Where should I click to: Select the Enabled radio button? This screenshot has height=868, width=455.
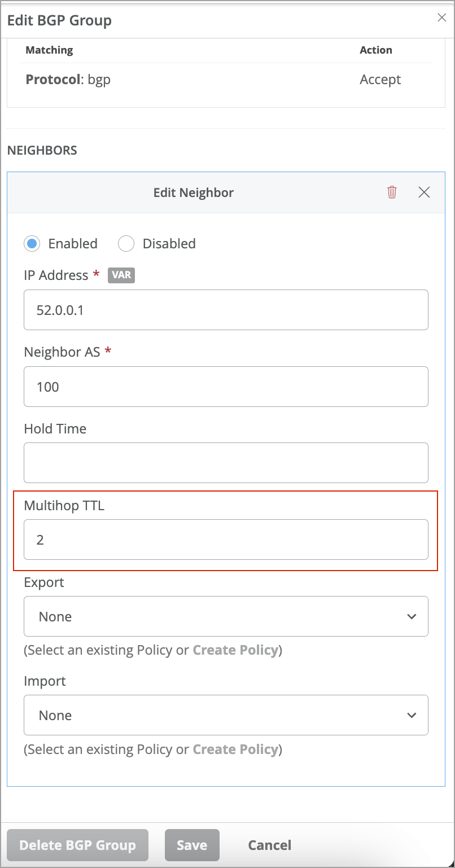pos(32,244)
